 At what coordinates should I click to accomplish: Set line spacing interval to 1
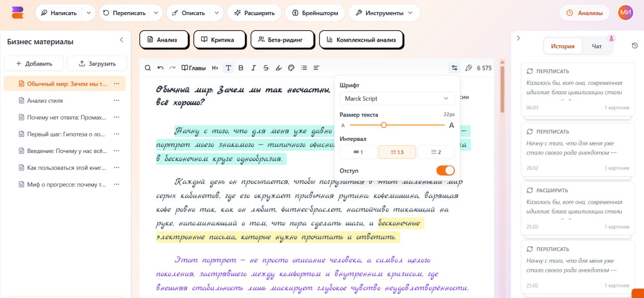point(358,152)
